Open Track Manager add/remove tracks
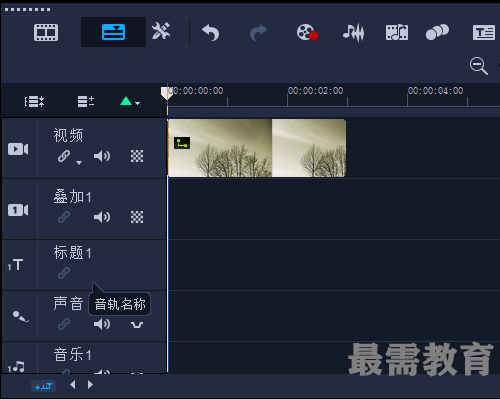Screen dimensions: 500x399 click(86, 101)
